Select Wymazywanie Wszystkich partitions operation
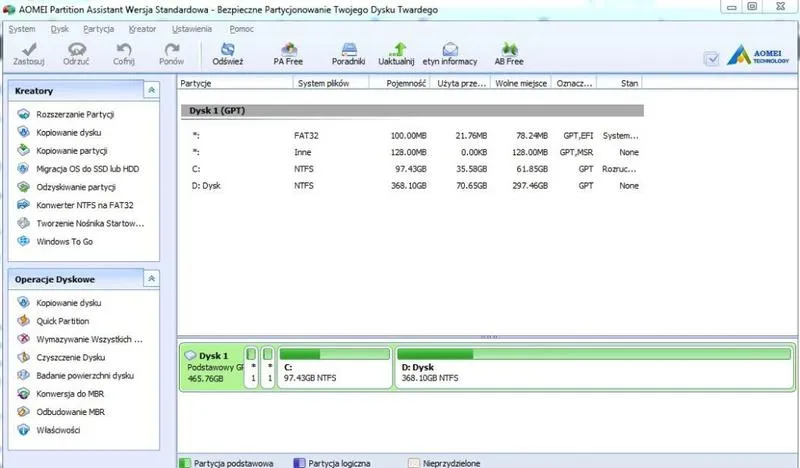This screenshot has height=468, width=800. 89,339
